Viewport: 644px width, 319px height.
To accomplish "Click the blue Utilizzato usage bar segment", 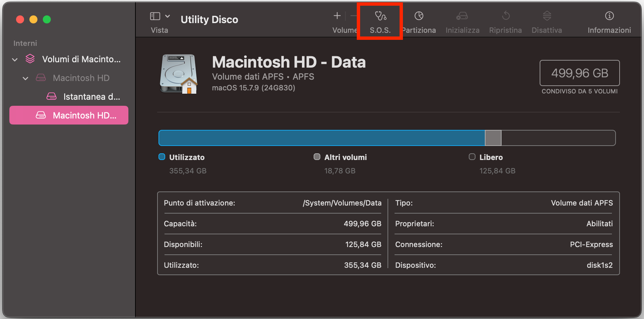I will click(x=322, y=138).
